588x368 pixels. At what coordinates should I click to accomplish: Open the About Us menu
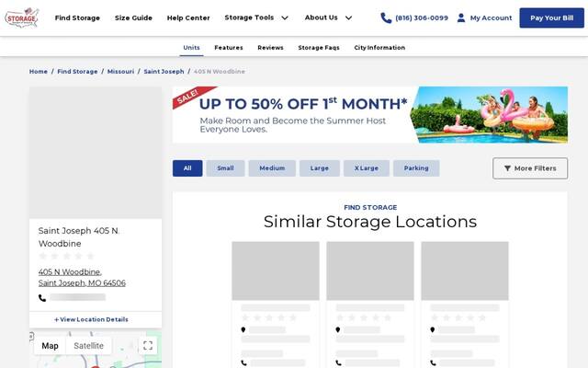click(x=322, y=17)
